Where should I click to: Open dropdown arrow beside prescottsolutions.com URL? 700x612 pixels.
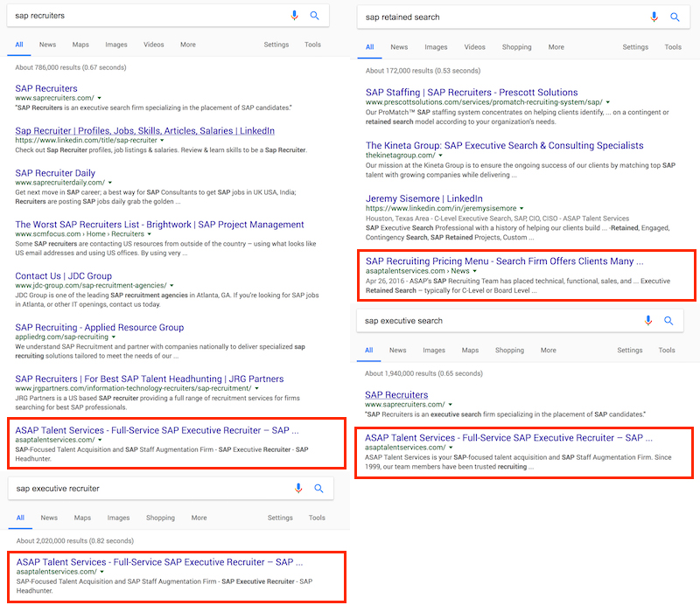tap(608, 102)
